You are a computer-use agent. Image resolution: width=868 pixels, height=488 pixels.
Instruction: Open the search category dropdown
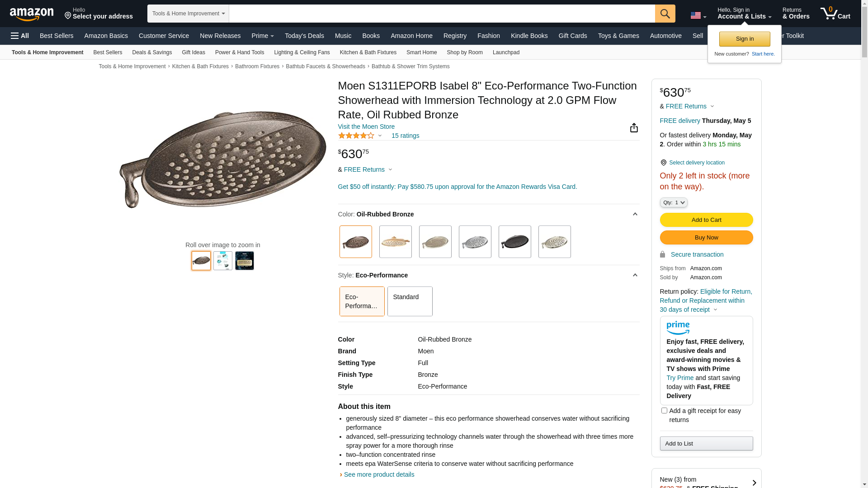[x=188, y=14]
